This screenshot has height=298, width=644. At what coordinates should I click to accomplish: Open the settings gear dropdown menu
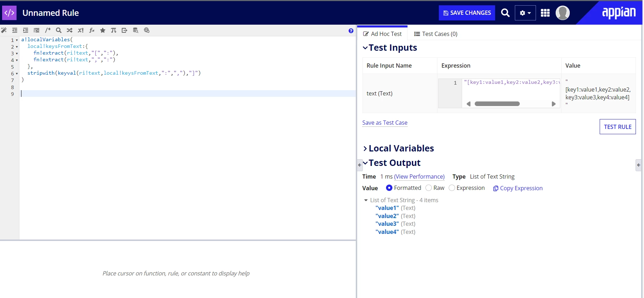tap(525, 13)
